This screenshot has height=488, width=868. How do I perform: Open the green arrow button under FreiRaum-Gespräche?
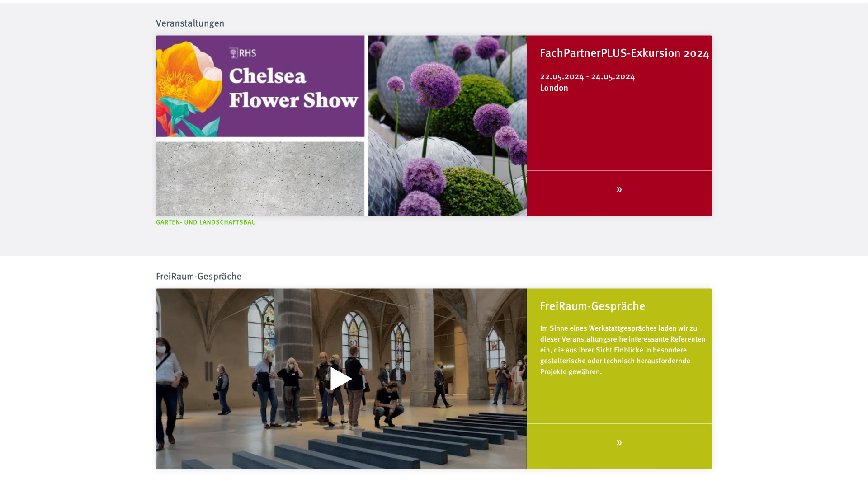click(x=619, y=446)
